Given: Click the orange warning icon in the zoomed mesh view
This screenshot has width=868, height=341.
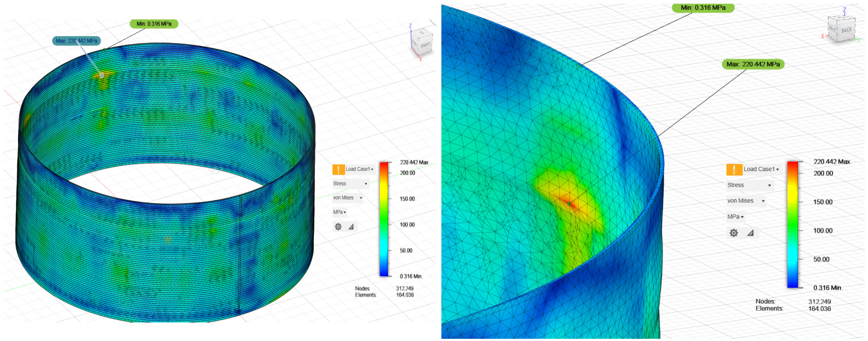Looking at the screenshot, I should tap(734, 169).
